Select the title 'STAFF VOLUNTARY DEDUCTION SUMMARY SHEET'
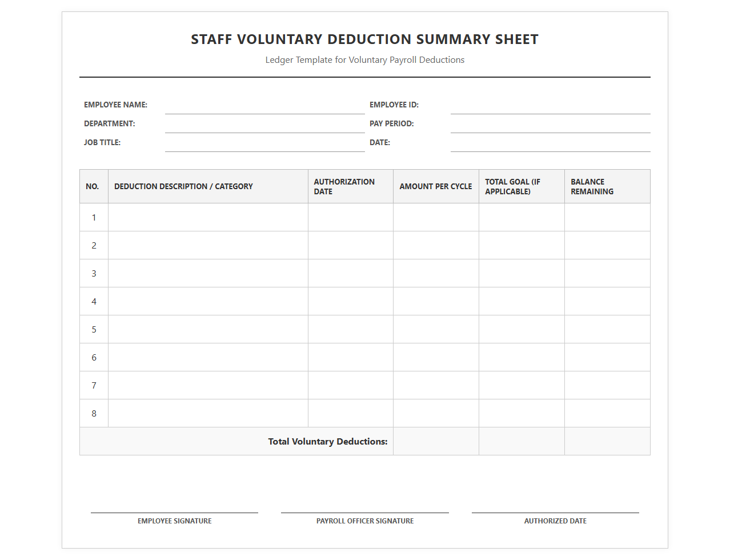The width and height of the screenshot is (730, 560). click(364, 39)
